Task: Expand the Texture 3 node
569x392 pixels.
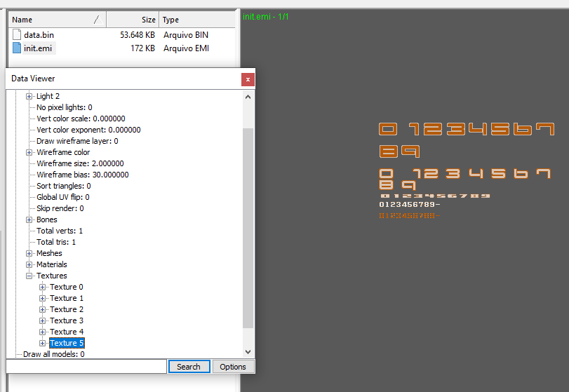Action: coord(43,320)
